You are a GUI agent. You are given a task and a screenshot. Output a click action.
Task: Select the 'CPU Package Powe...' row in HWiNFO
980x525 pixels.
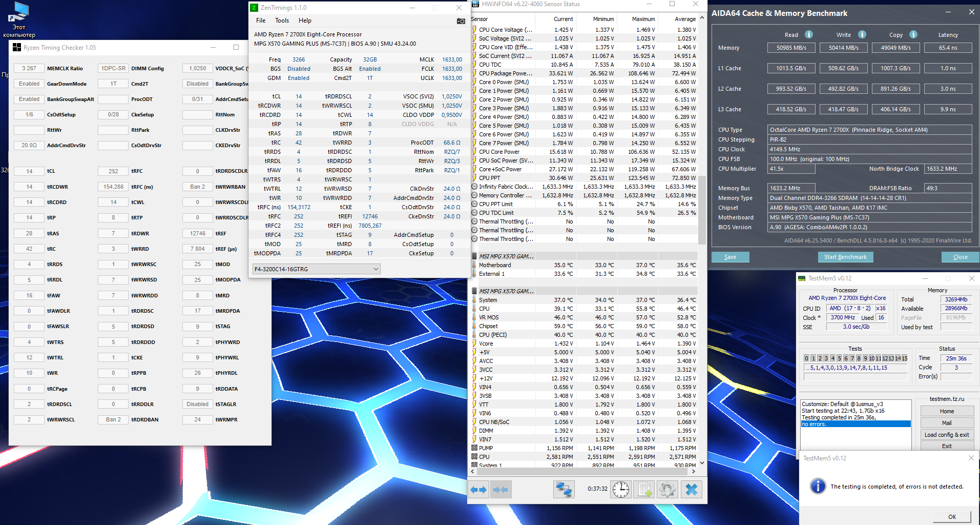(584, 73)
